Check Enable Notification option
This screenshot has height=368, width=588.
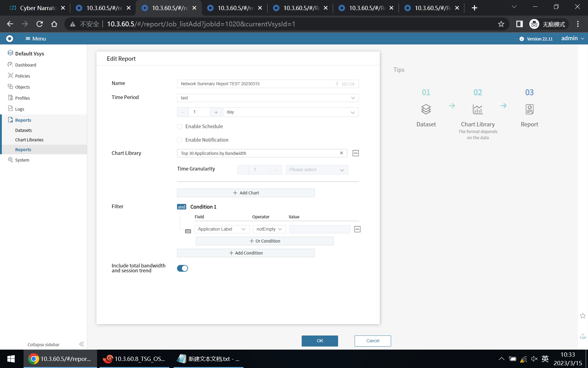coord(179,140)
